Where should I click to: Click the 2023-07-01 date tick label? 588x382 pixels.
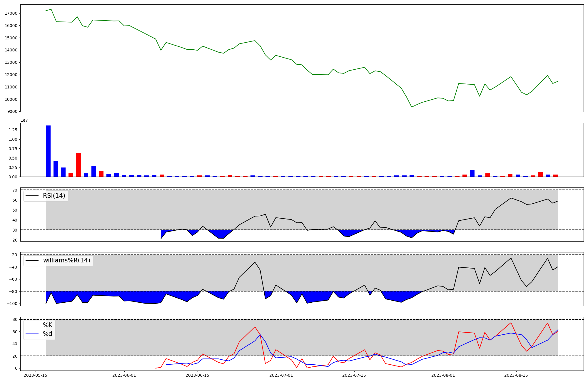click(x=281, y=375)
